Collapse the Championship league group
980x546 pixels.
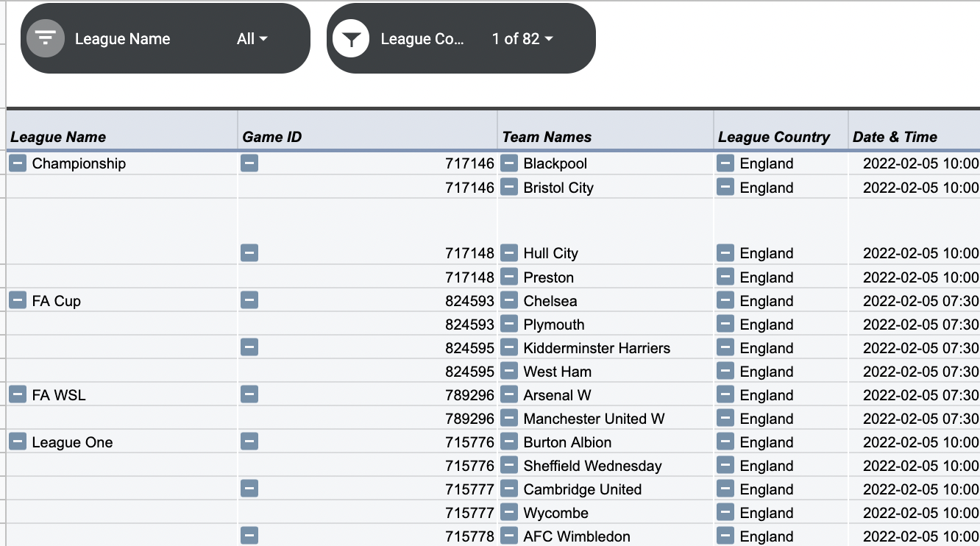click(x=18, y=163)
